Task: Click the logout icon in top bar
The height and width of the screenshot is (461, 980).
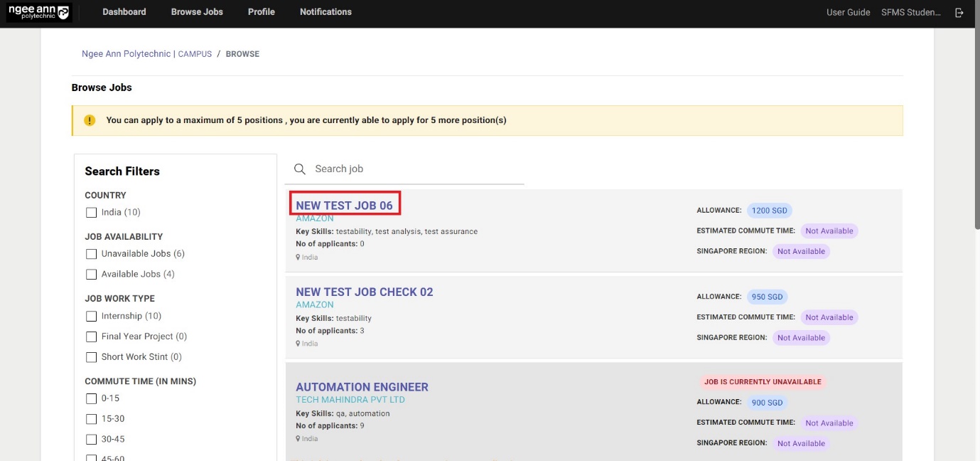Action: [959, 12]
